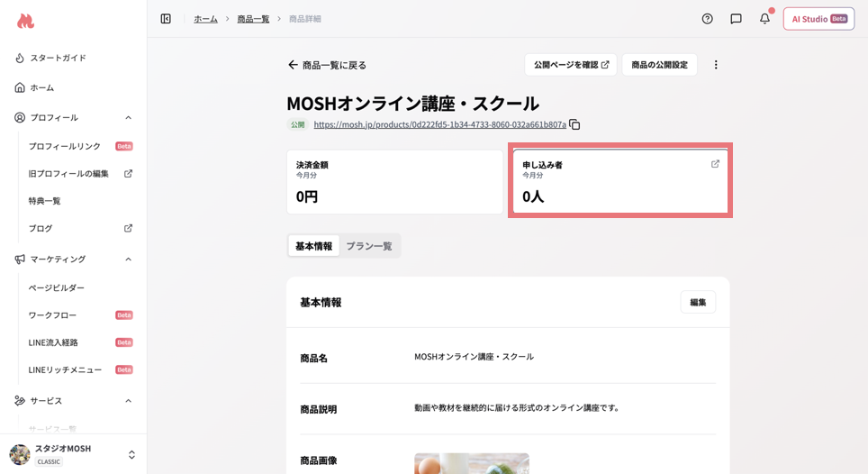
Task: Open applicants external link icon
Action: click(x=715, y=164)
